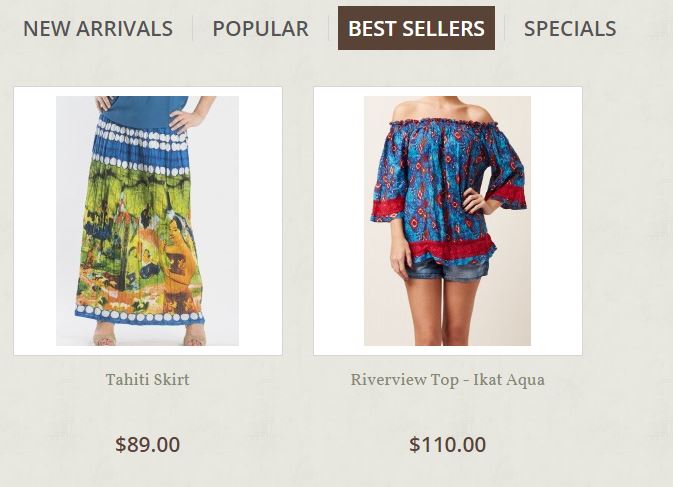
Task: Select the $89.00 price label
Action: coord(148,444)
